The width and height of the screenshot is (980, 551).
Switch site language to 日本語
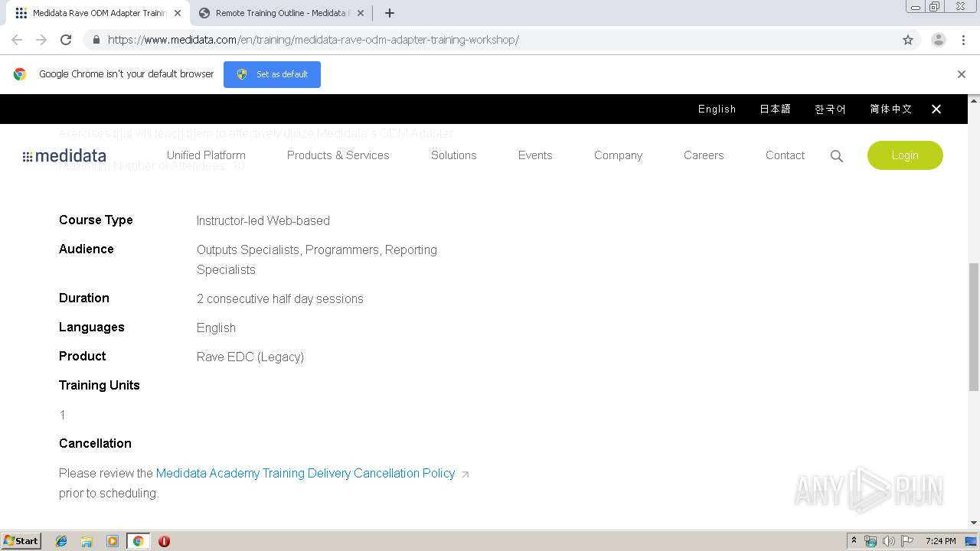[x=775, y=109]
